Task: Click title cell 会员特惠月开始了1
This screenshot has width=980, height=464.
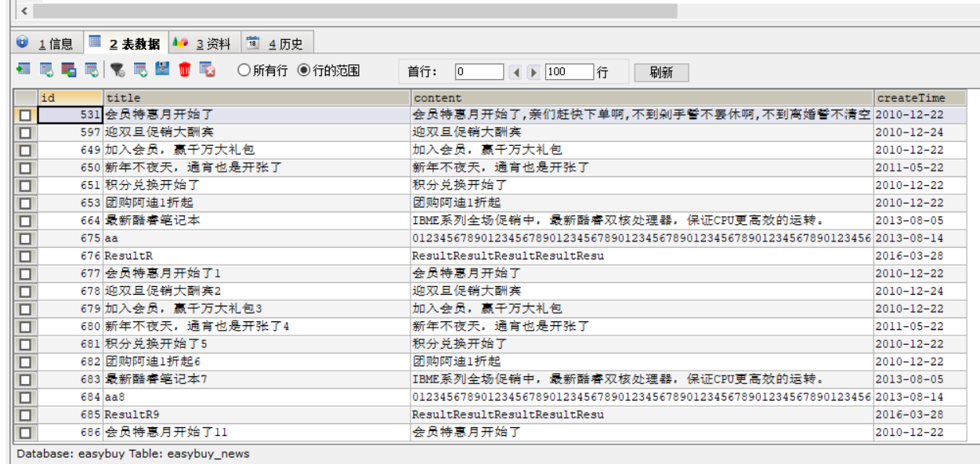Action: (257, 274)
